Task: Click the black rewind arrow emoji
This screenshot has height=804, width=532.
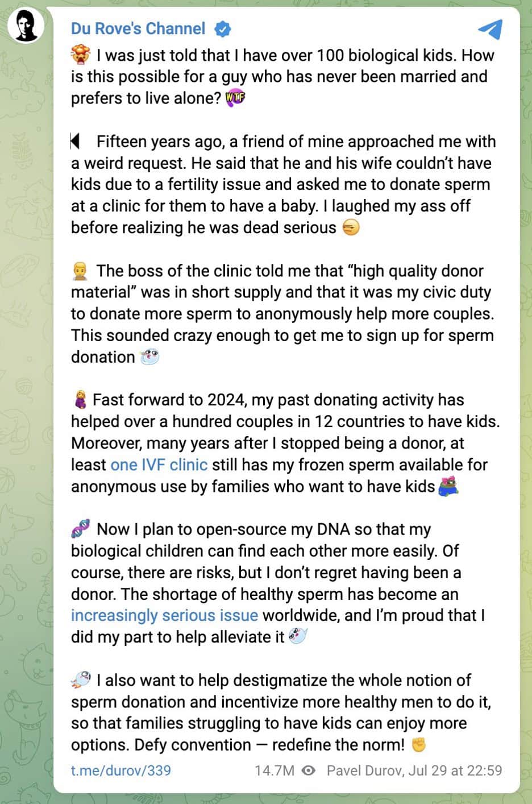Action: 75,141
